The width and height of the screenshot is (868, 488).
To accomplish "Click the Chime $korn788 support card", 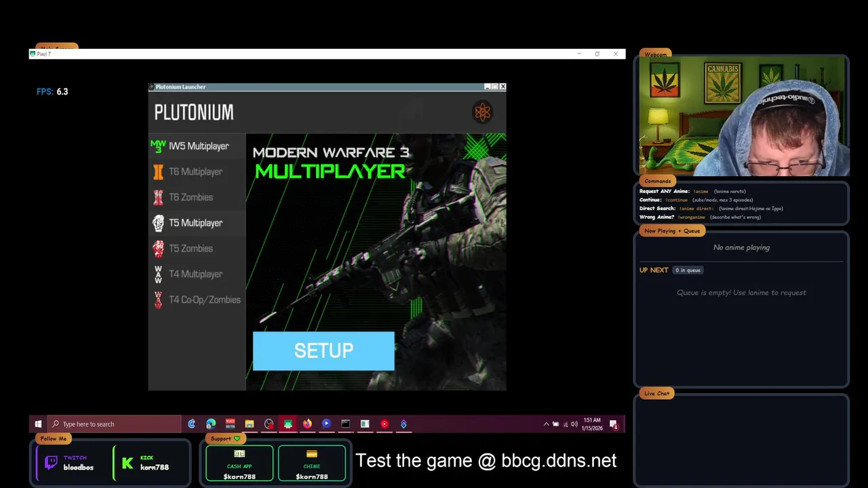I will click(x=312, y=464).
